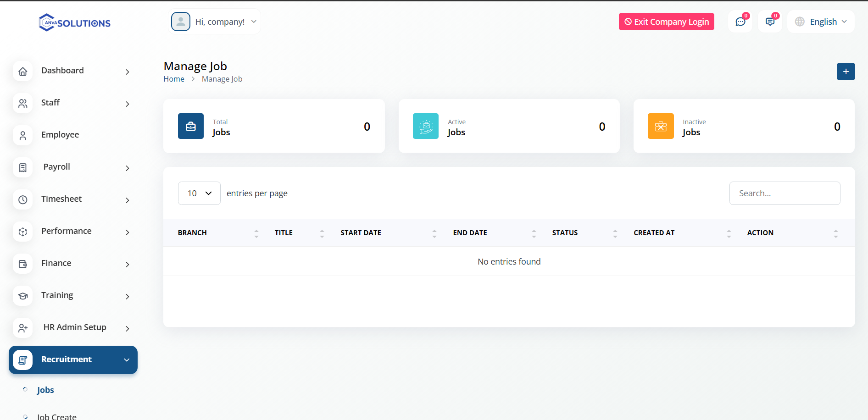Screen dimensions: 868x420
Task: Open the entries per page dropdown
Action: [199, 193]
